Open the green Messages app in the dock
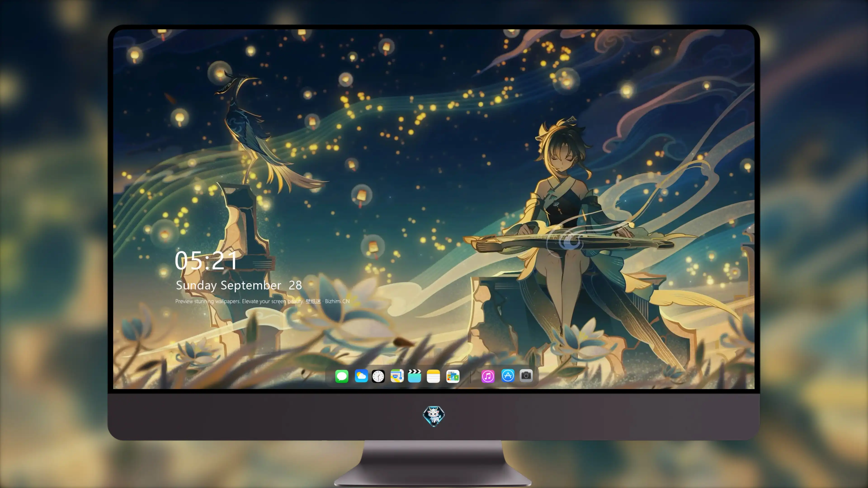868x488 pixels. (342, 376)
